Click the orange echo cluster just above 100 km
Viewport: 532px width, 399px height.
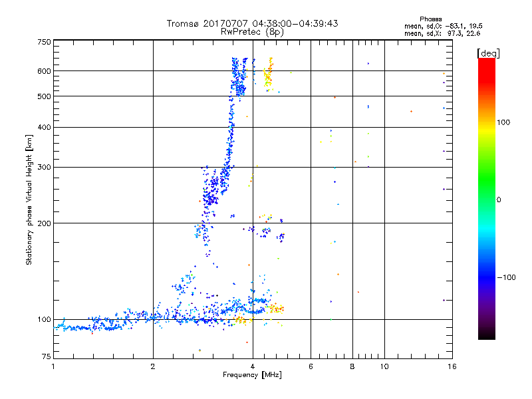(275, 308)
